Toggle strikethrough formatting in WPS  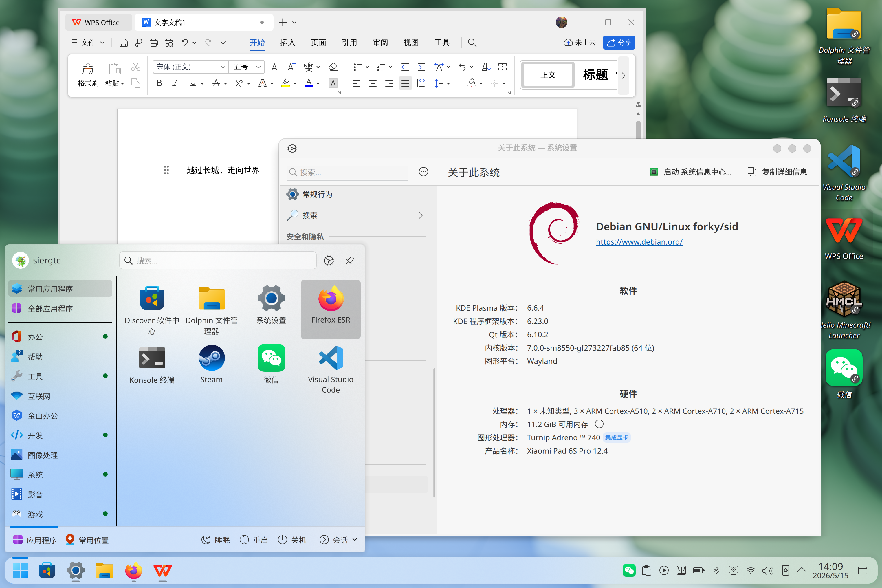216,83
